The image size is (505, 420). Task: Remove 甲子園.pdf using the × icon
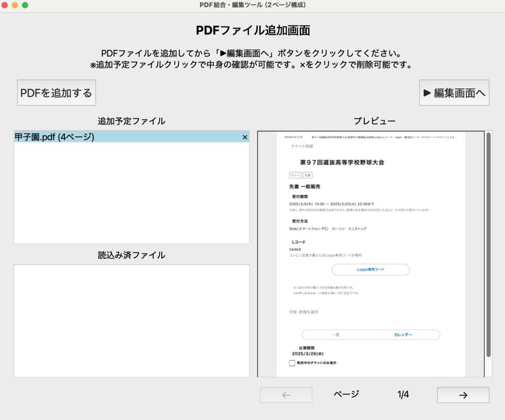(x=245, y=137)
